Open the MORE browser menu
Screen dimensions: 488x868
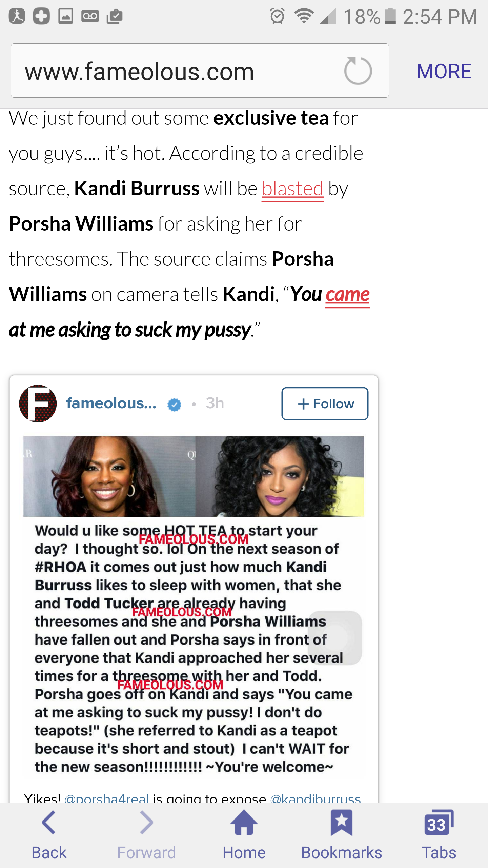click(x=444, y=71)
